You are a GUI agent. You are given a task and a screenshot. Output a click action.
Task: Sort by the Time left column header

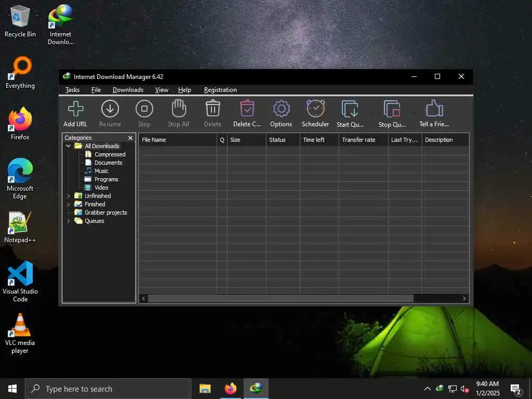[319, 140]
